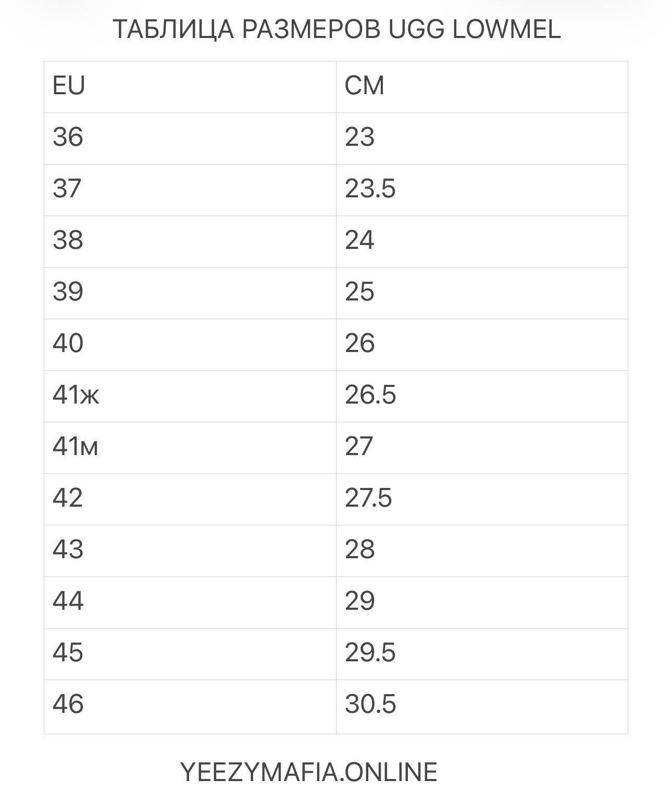
Task: Click the 41ж women's size cell
Action: (76, 395)
